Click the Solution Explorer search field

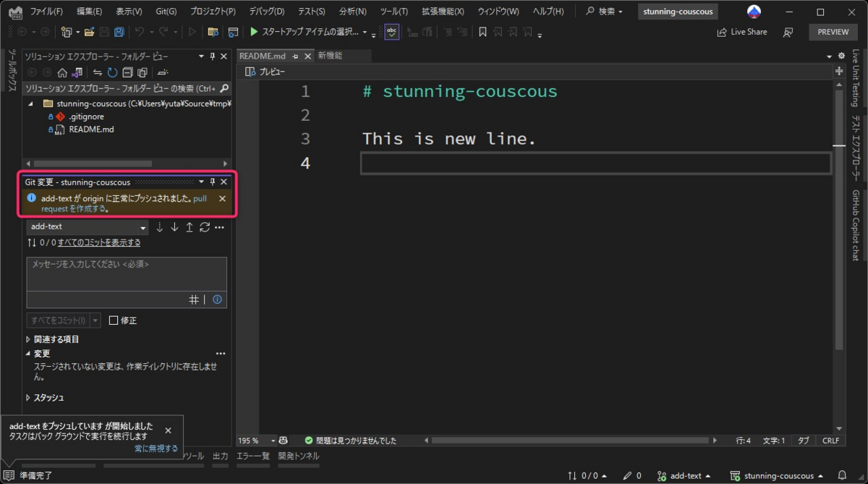pos(127,88)
